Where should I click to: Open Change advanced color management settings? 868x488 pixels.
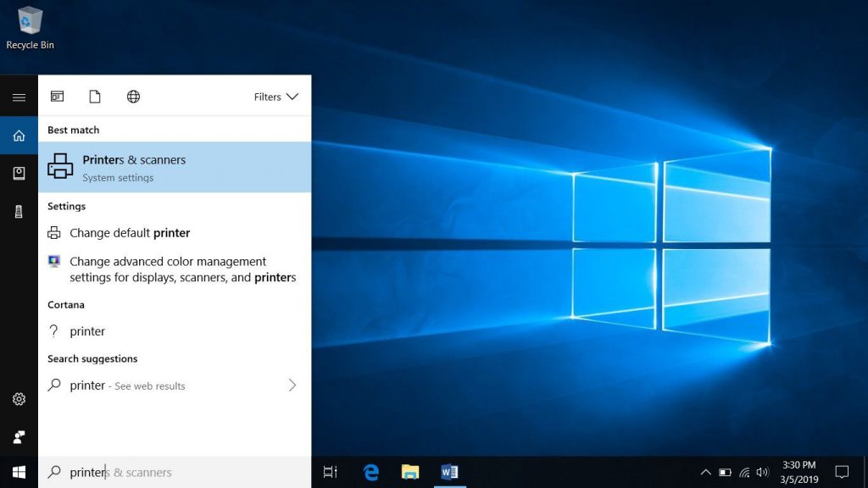pos(175,269)
